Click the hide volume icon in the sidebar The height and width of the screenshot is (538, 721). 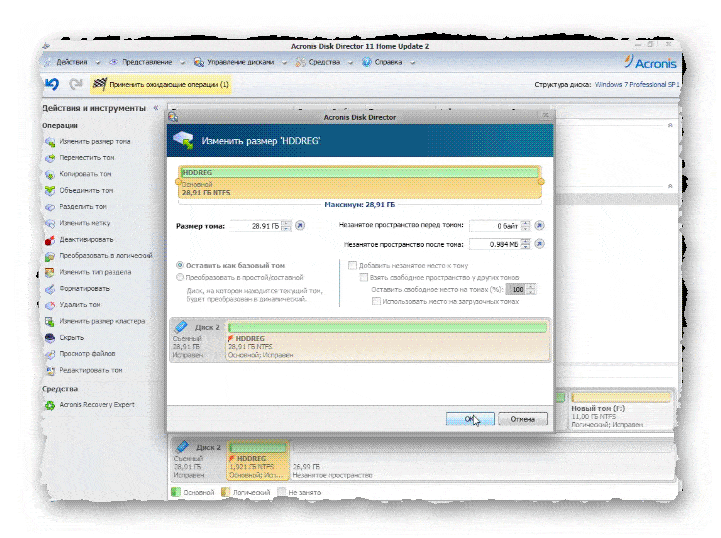(50, 338)
